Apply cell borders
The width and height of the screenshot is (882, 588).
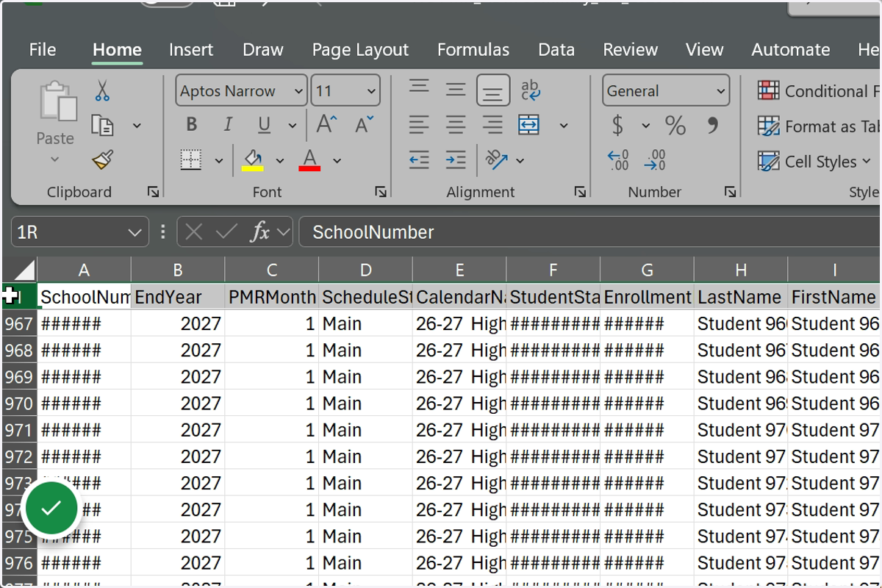[191, 160]
